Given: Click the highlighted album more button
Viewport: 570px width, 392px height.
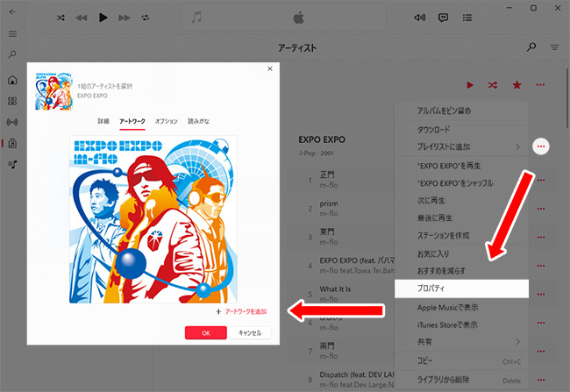Looking at the screenshot, I should coord(541,146).
